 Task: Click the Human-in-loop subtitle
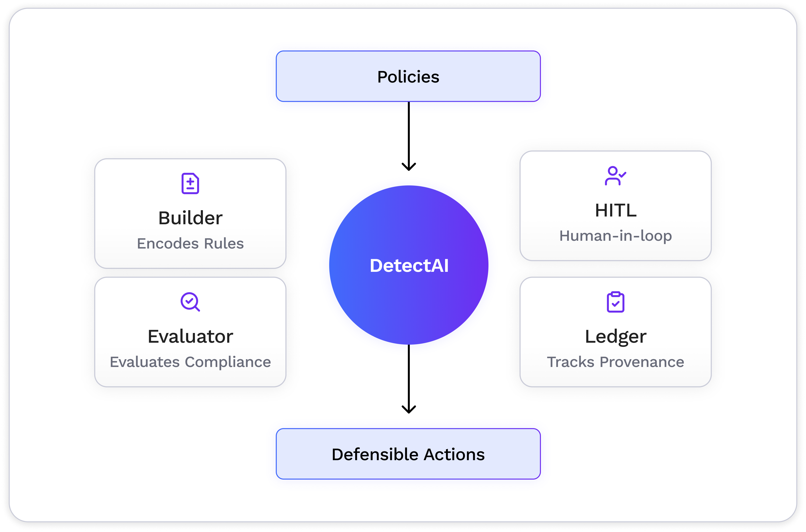[615, 236]
